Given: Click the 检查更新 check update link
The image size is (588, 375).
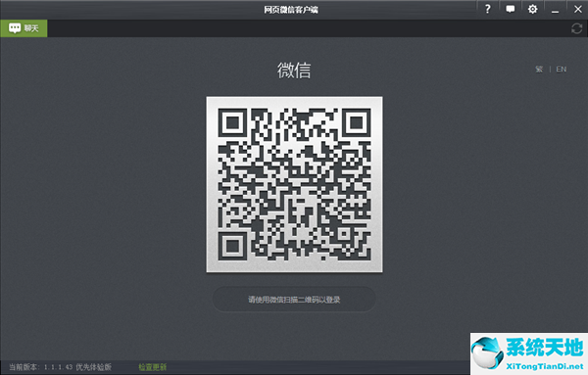Looking at the screenshot, I should pos(152,367).
